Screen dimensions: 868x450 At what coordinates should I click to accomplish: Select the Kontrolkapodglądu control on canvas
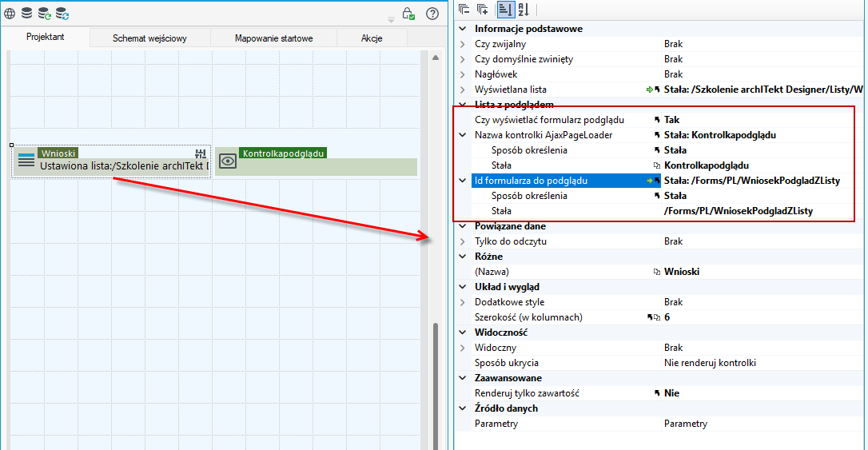316,161
